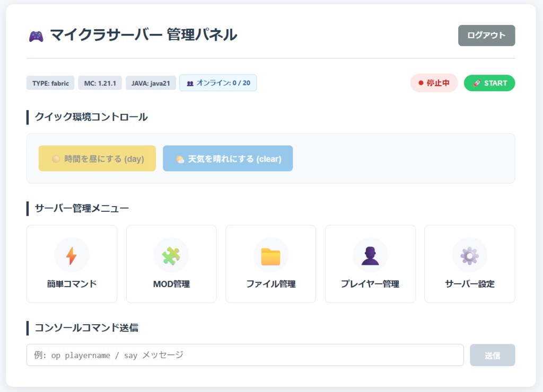
Task: Click the コンソールコマンド送信 heading
Action: (86, 328)
